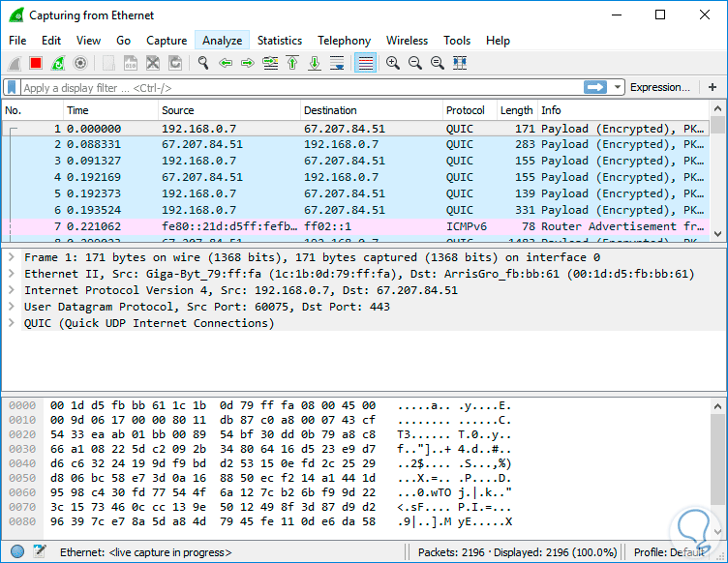The width and height of the screenshot is (728, 563).
Task: Open the Go menu
Action: click(123, 41)
